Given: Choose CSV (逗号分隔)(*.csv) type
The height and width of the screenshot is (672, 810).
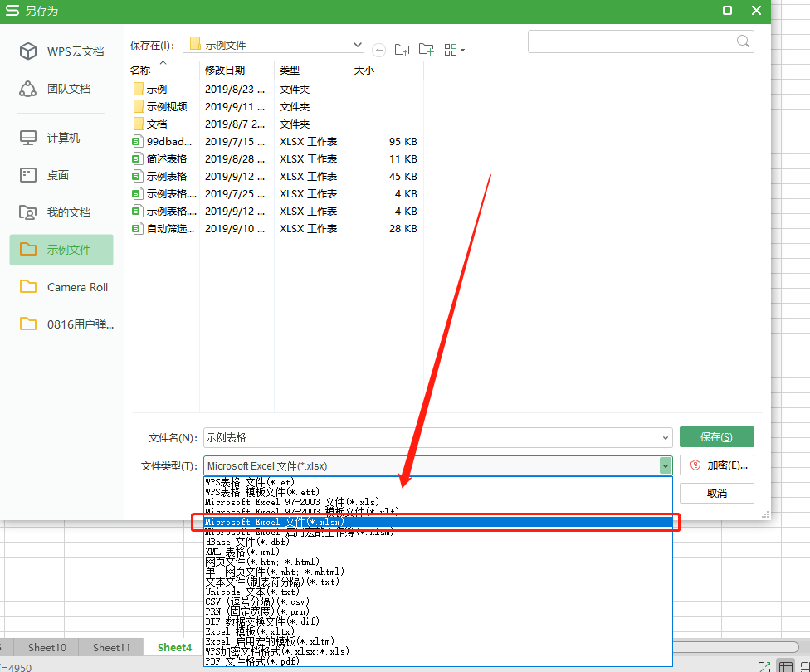Looking at the screenshot, I should pos(438,601).
